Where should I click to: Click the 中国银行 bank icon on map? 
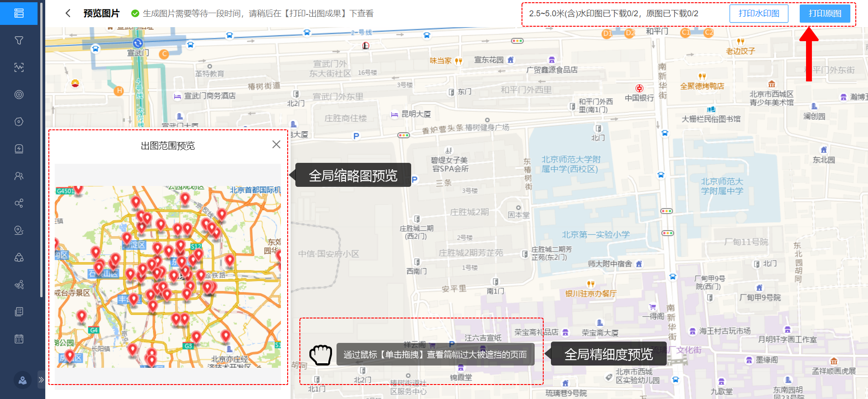(x=639, y=88)
